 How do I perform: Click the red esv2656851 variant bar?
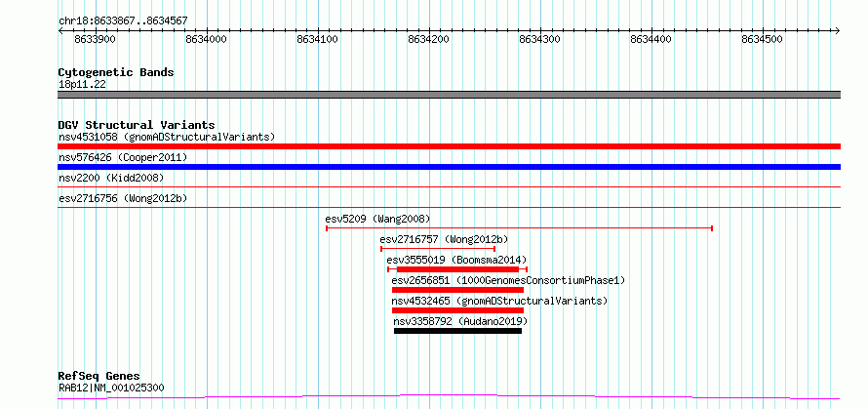click(x=457, y=290)
